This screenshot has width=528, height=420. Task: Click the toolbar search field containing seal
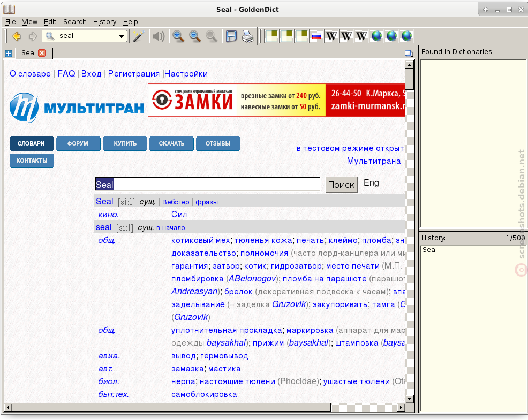pyautogui.click(x=85, y=36)
